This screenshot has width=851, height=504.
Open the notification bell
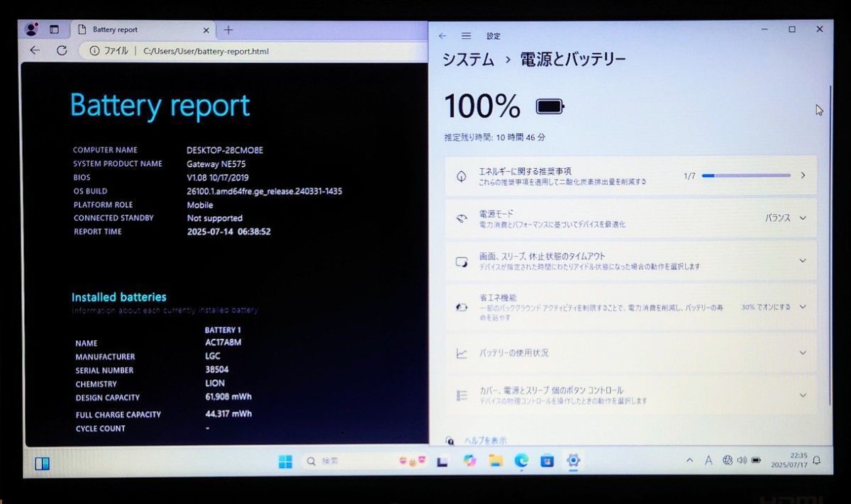click(817, 461)
